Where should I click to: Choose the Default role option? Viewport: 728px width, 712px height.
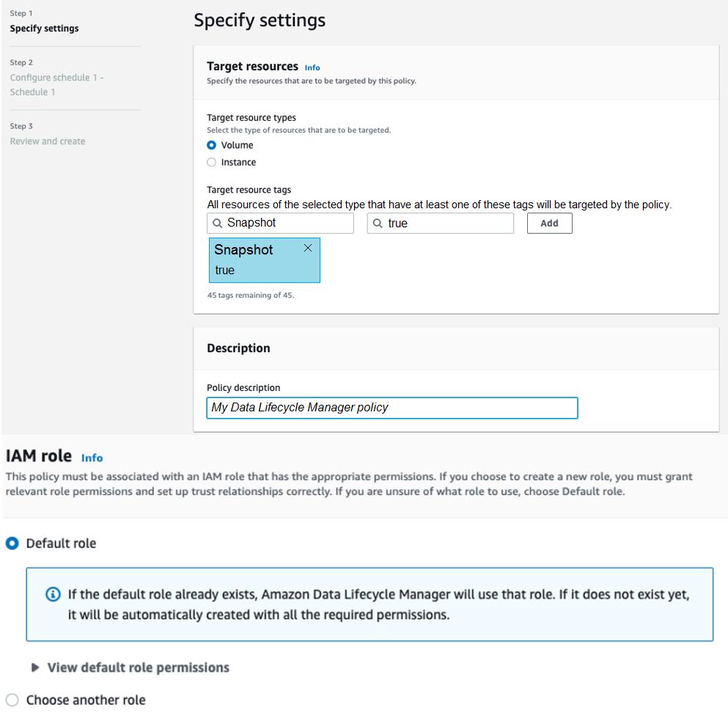click(11, 543)
